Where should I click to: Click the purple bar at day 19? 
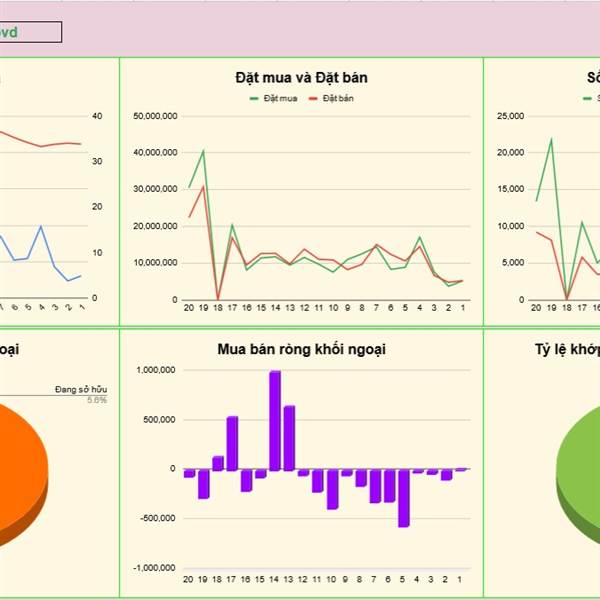click(x=204, y=483)
